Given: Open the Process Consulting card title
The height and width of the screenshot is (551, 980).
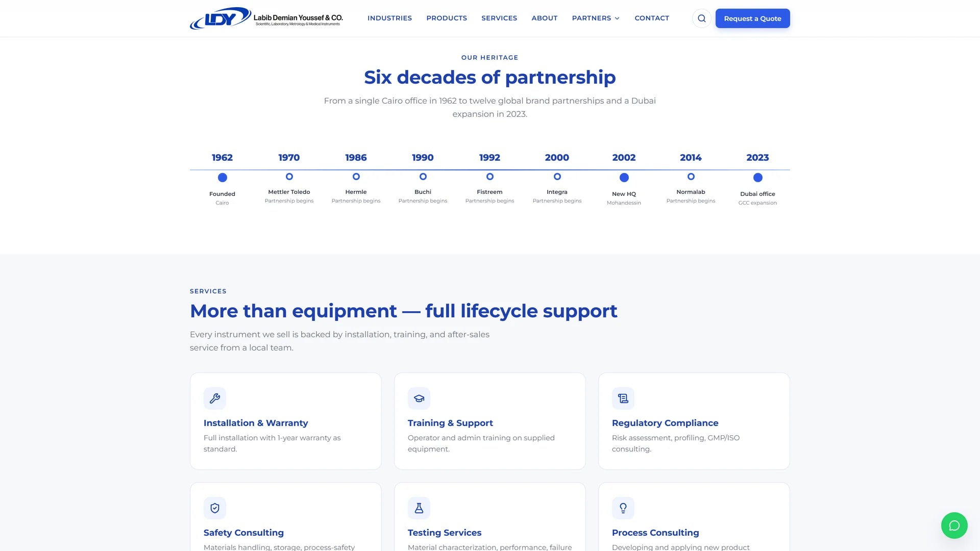Looking at the screenshot, I should tap(655, 533).
